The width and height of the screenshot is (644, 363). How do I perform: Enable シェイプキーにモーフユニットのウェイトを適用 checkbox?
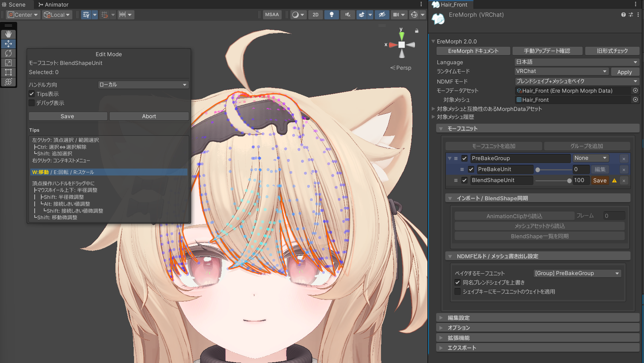point(457,291)
